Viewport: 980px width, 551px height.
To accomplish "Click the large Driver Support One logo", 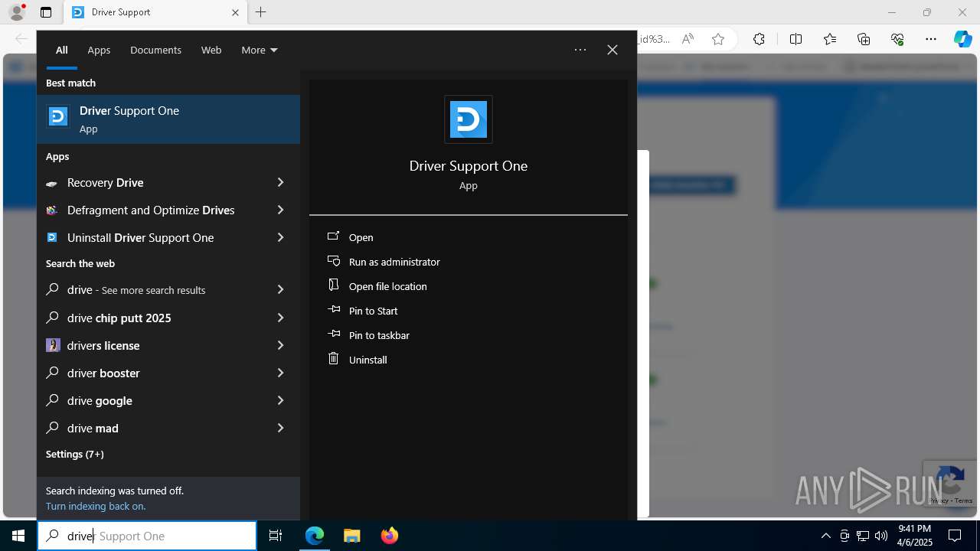I will (469, 119).
